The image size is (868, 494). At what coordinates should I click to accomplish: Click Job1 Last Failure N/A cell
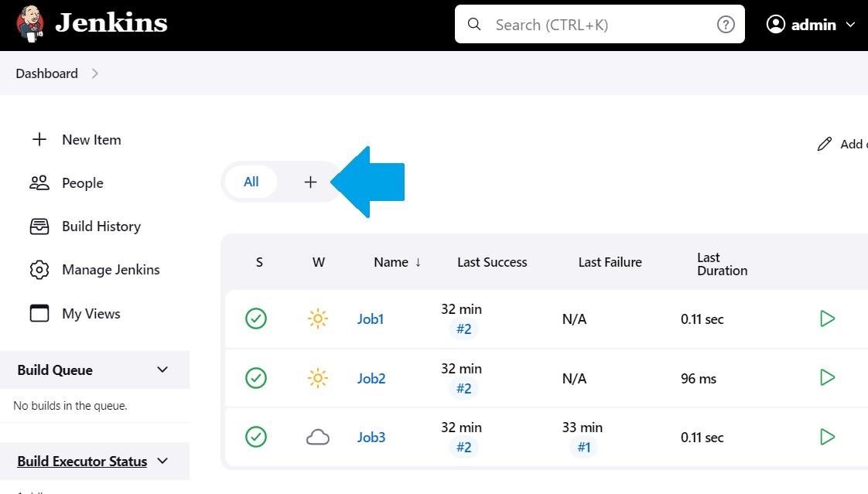point(575,319)
